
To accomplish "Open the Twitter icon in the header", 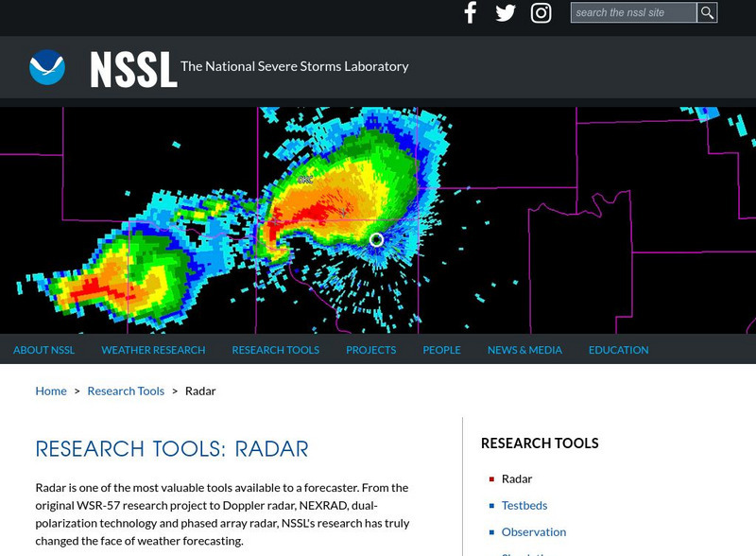I will tap(506, 12).
